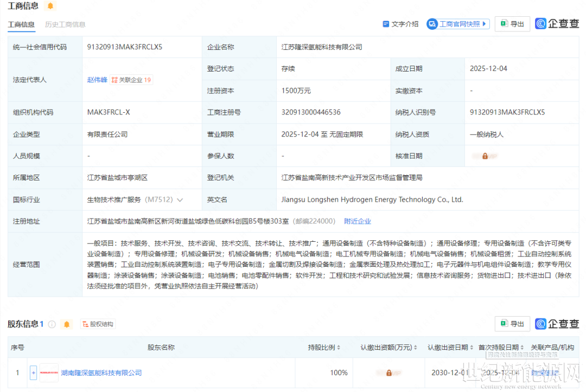586x392 pixels.
Task: Open legal representative 赵伟峰 link
Action: tap(97, 80)
